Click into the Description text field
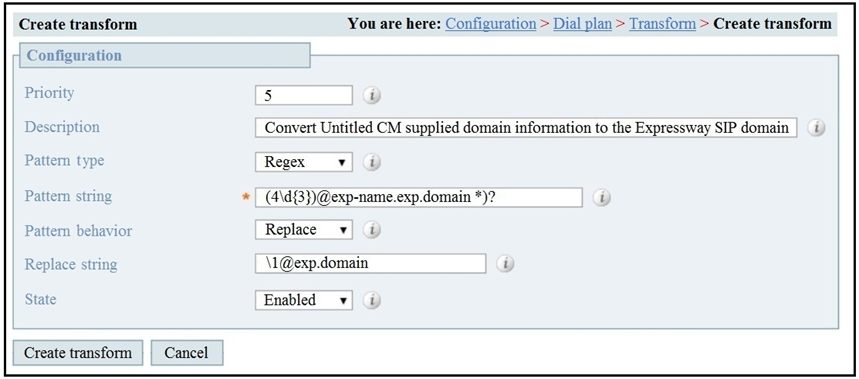This screenshot has height=379, width=859. coord(526,128)
